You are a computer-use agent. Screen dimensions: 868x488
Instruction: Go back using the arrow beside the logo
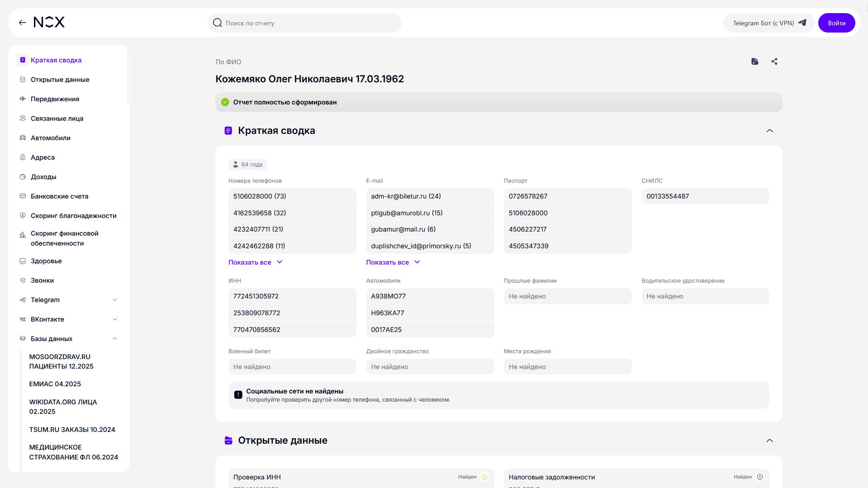[x=22, y=23]
